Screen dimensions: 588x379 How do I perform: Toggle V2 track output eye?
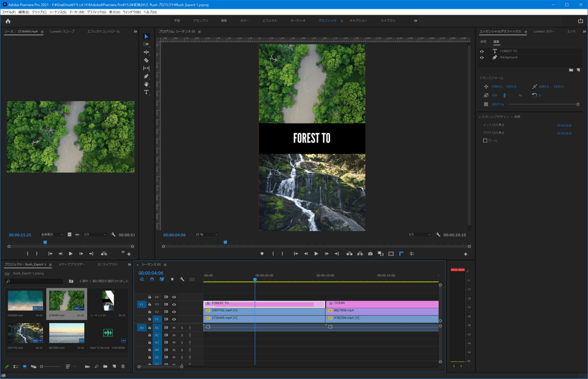174,312
